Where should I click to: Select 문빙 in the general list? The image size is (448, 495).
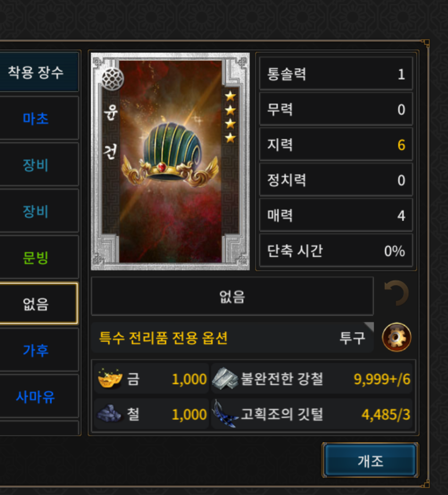[x=36, y=258]
